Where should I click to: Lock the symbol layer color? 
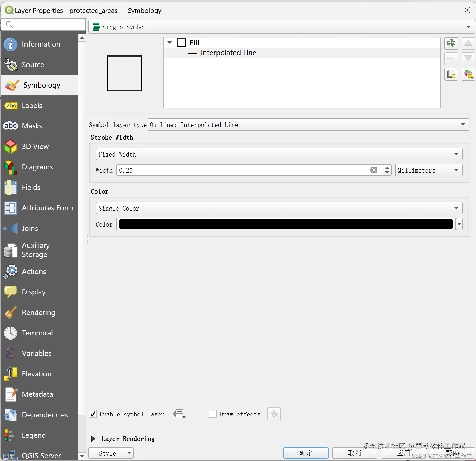tap(468, 74)
